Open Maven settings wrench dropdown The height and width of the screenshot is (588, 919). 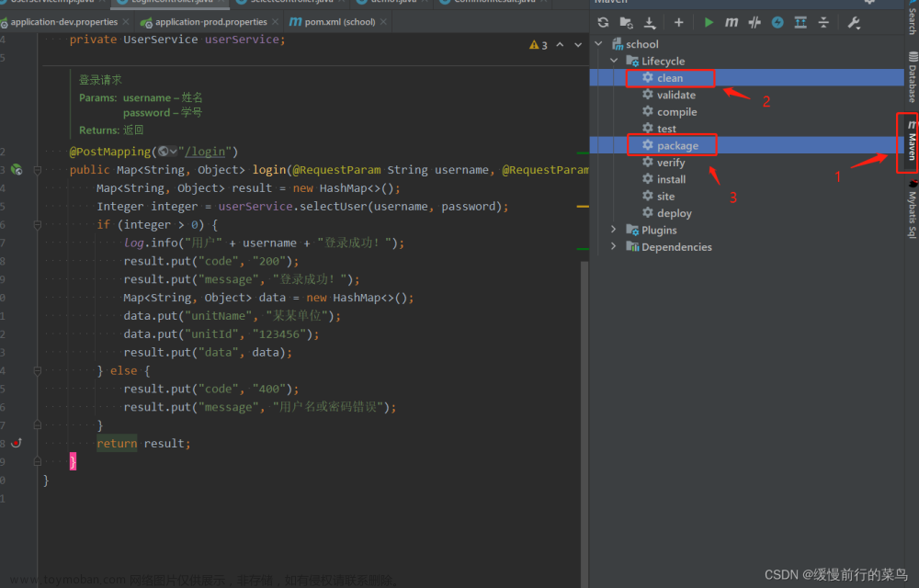pyautogui.click(x=854, y=22)
